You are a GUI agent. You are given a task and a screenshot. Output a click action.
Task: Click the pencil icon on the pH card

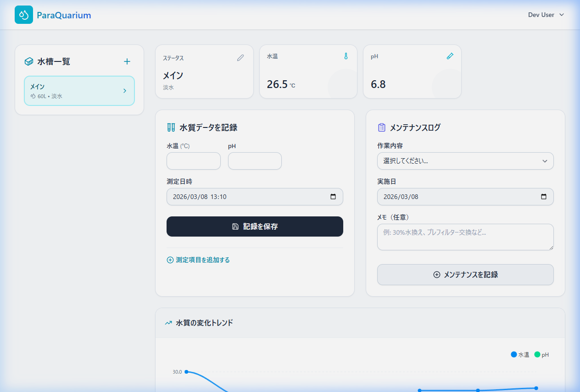pos(450,56)
